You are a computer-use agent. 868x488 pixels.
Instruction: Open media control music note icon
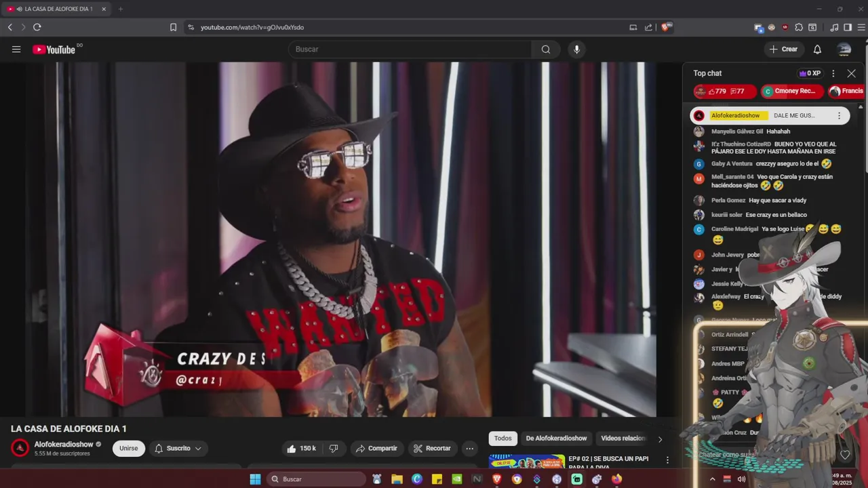pyautogui.click(x=834, y=27)
